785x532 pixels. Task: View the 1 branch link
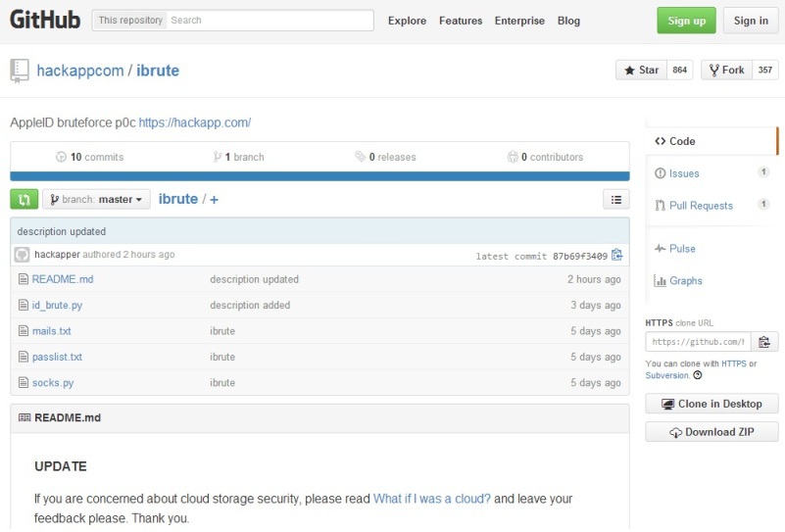tap(238, 157)
